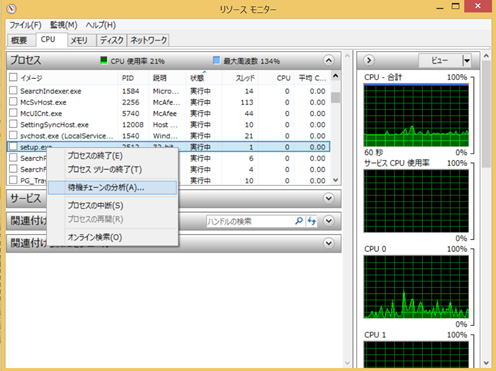Choose プロセス ツリーの終了(T) from context menu
The width and height of the screenshot is (496, 371).
[112, 169]
